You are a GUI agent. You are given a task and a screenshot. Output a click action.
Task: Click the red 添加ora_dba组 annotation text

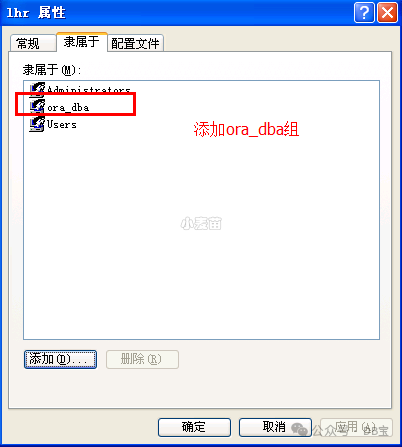tap(246, 129)
